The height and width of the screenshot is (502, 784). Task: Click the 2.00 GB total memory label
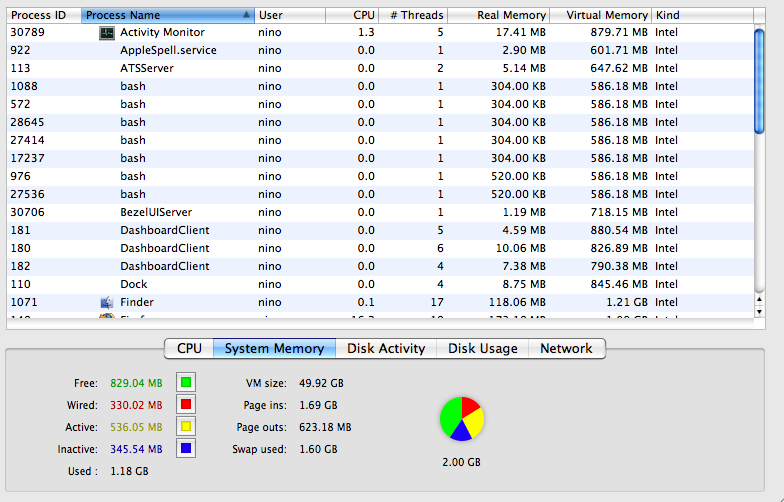pyautogui.click(x=462, y=462)
